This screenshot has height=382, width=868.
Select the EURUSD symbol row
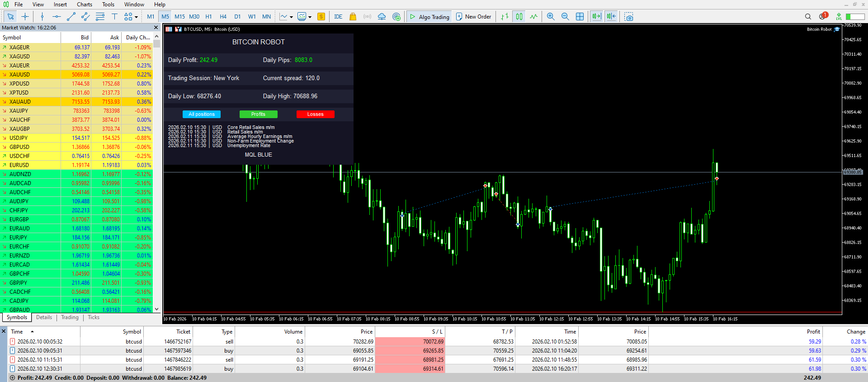pos(76,165)
